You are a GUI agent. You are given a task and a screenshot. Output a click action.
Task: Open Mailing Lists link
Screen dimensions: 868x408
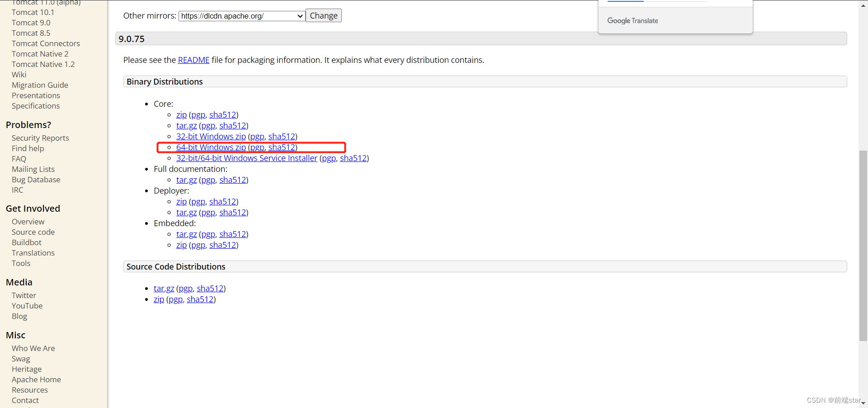(x=33, y=169)
